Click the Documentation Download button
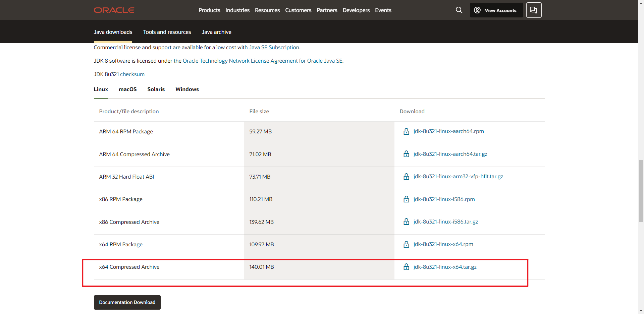The height and width of the screenshot is (314, 644). 127,302
